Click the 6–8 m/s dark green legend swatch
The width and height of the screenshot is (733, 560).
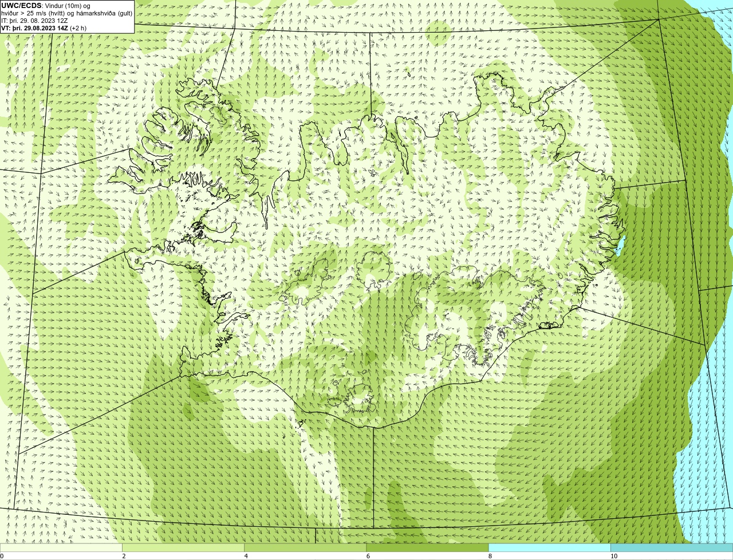click(x=427, y=547)
